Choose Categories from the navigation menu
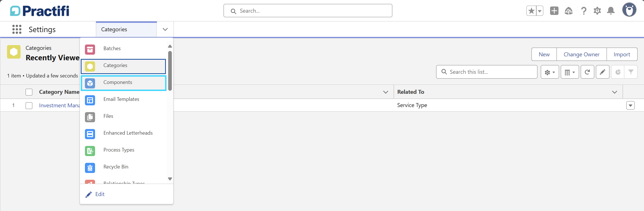644x211 pixels. click(123, 66)
